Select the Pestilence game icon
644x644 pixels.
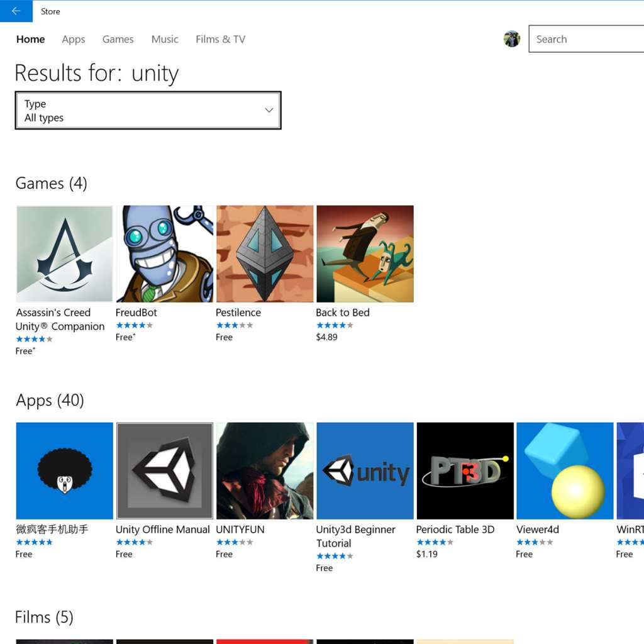pos(264,253)
